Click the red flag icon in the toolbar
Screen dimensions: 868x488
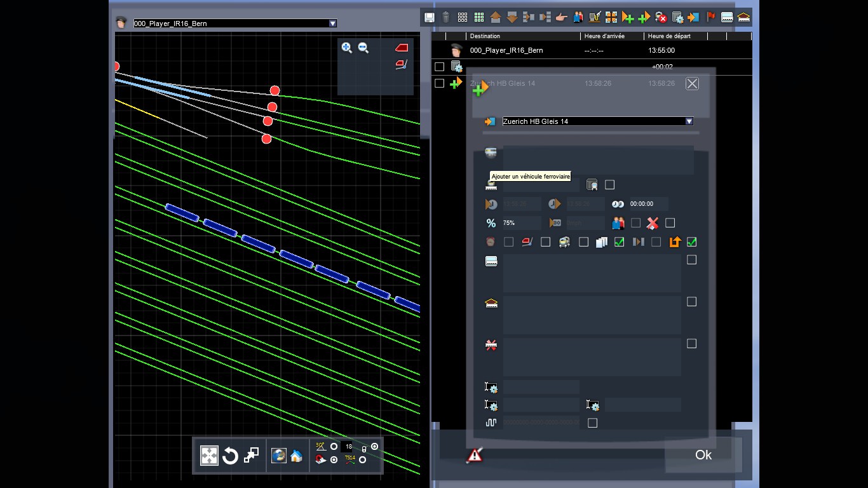(710, 17)
